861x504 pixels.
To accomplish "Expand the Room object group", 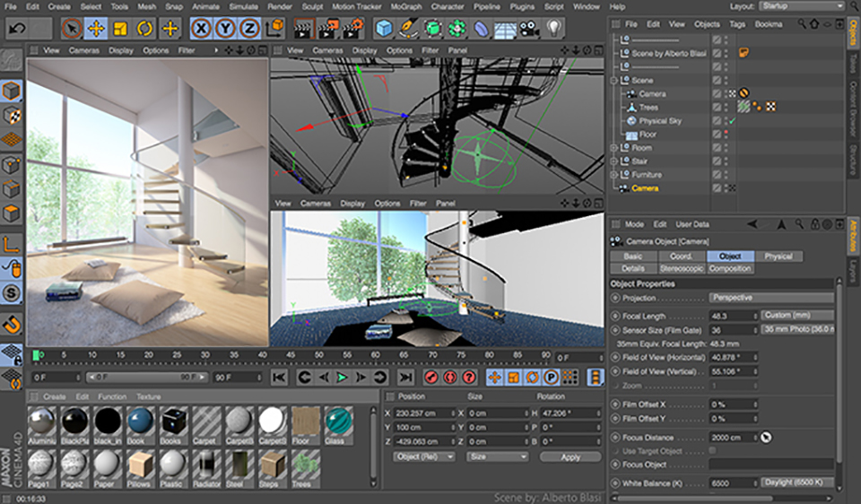I will point(614,148).
